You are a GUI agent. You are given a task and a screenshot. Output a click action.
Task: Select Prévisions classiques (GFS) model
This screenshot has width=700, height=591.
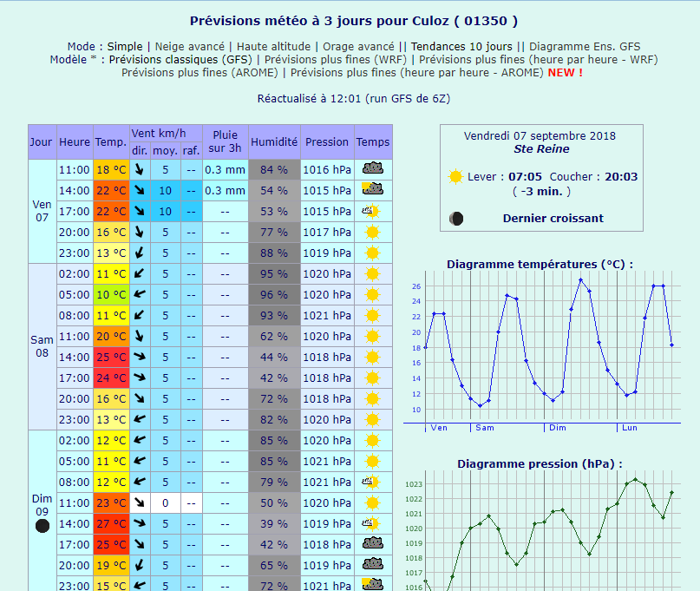click(x=180, y=59)
